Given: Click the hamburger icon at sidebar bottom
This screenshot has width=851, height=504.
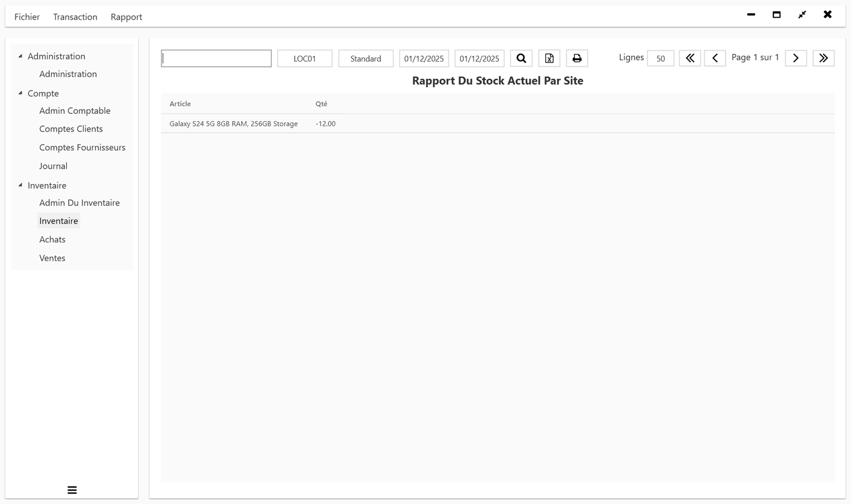Looking at the screenshot, I should point(72,490).
